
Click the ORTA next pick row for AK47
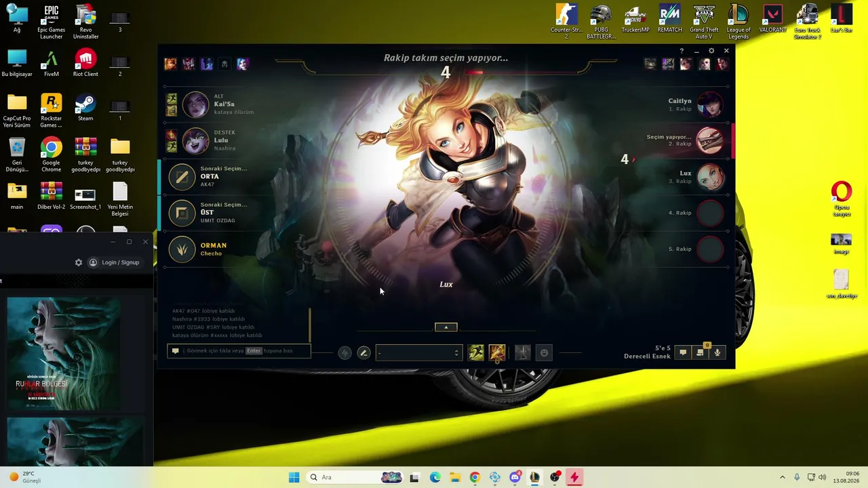(x=231, y=176)
